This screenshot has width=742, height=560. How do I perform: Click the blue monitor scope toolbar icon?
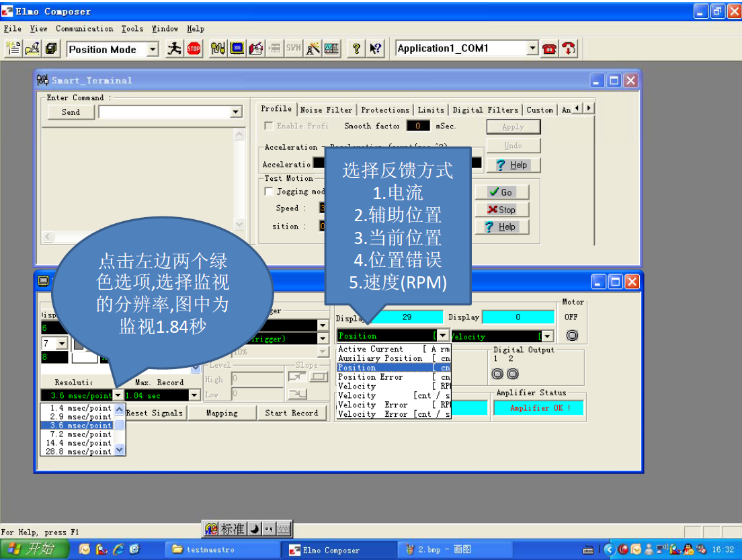pyautogui.click(x=237, y=48)
